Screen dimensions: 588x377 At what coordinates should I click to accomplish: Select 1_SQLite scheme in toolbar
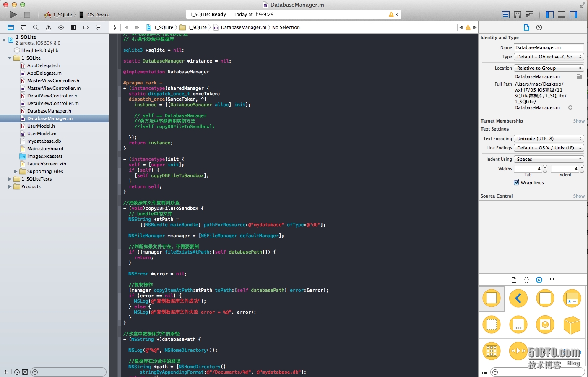click(58, 15)
